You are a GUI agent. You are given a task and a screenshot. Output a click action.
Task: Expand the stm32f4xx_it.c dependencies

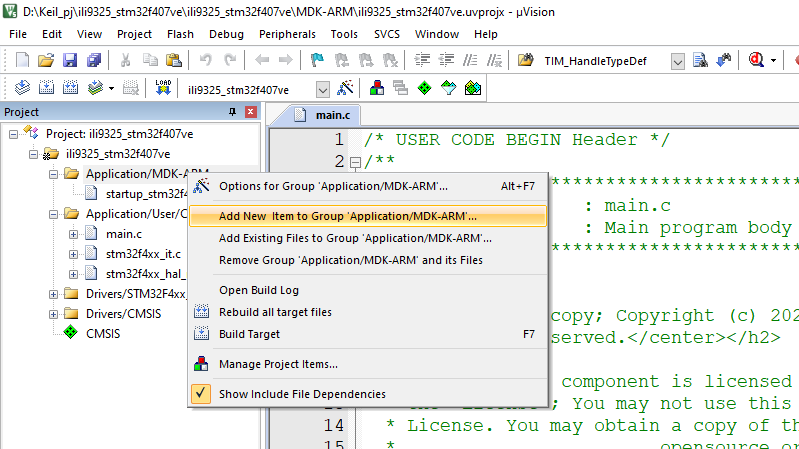[73, 254]
